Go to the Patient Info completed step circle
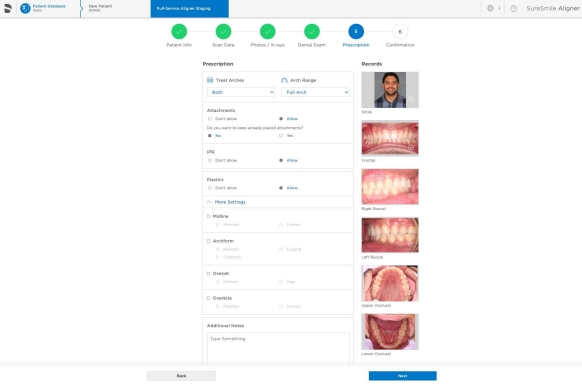The width and height of the screenshot is (582, 384). [x=179, y=32]
